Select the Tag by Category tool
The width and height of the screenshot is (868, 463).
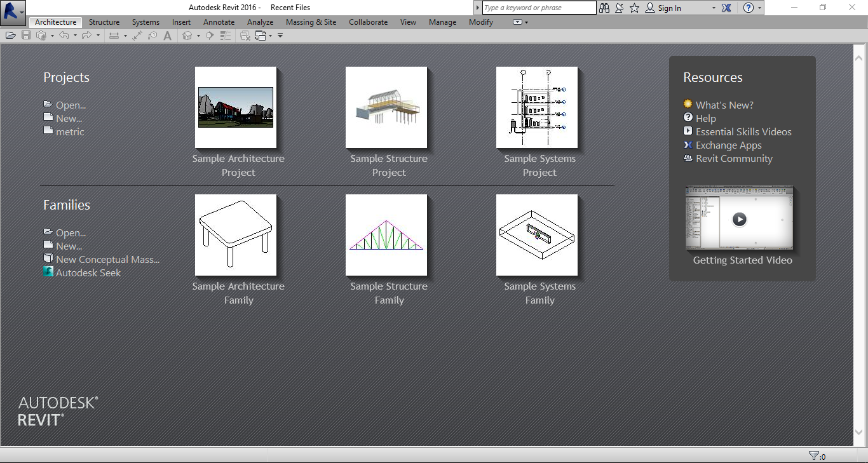153,36
